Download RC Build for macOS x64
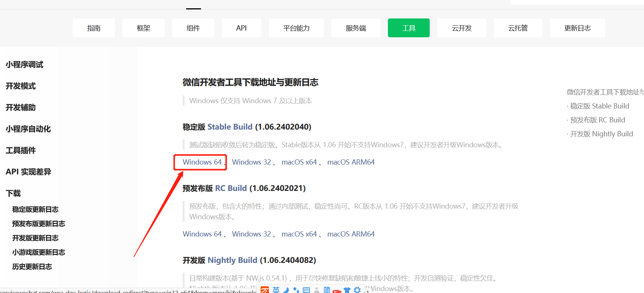Viewport: 644px width, 293px height. [299, 234]
